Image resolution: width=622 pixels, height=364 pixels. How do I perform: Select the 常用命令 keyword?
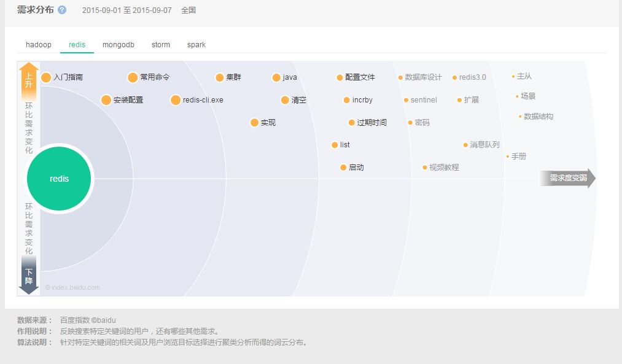[149, 77]
